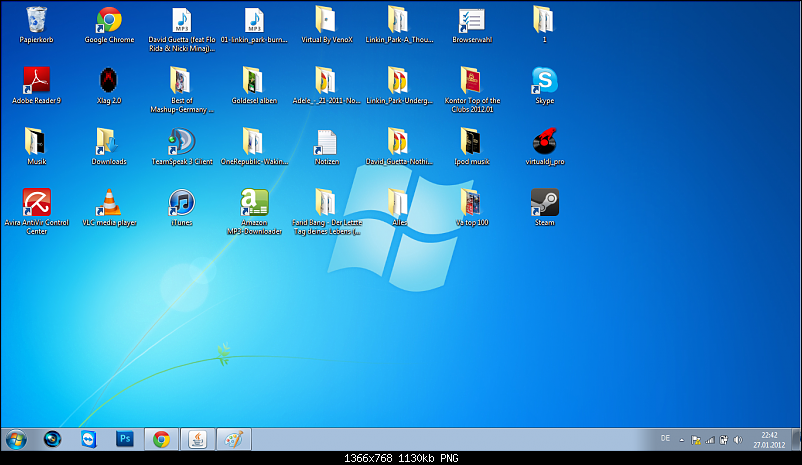The width and height of the screenshot is (802, 465).
Task: Open the Goldesel alben folder
Action: tap(254, 81)
